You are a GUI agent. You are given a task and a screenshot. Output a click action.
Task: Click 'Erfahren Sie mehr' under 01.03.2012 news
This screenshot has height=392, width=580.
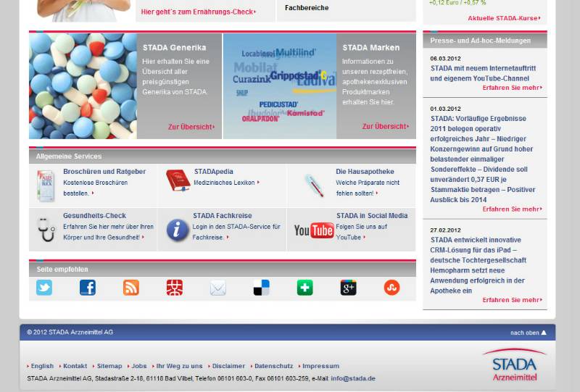coord(512,209)
